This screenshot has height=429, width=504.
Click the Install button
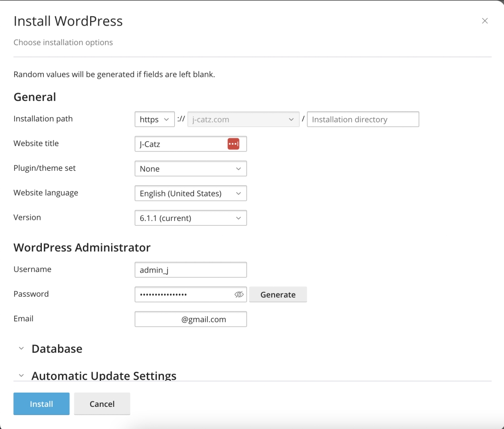click(41, 403)
